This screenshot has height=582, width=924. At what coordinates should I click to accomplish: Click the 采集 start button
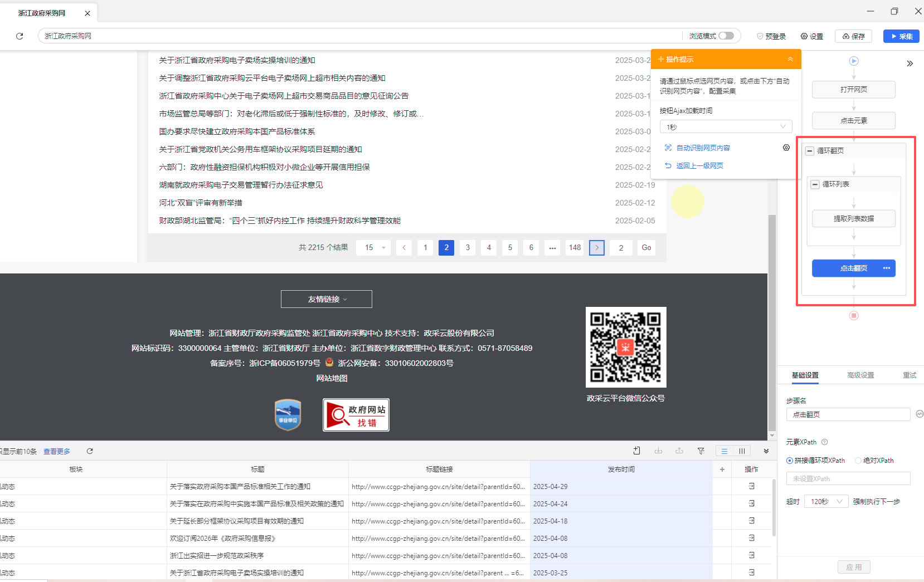point(901,36)
